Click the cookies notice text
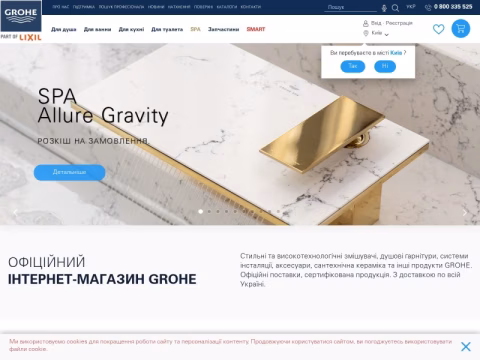This screenshot has width=480, height=360. 230,345
